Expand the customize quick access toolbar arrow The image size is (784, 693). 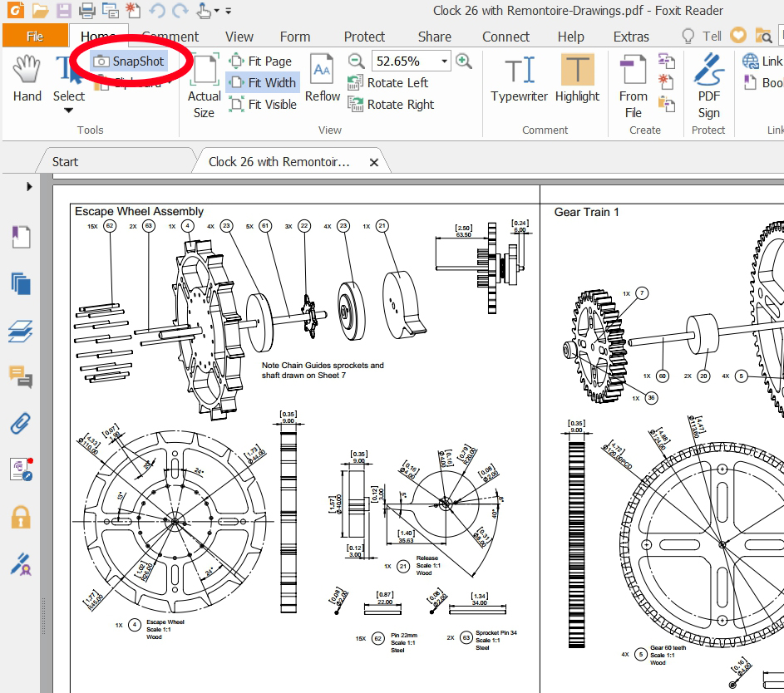point(229,11)
